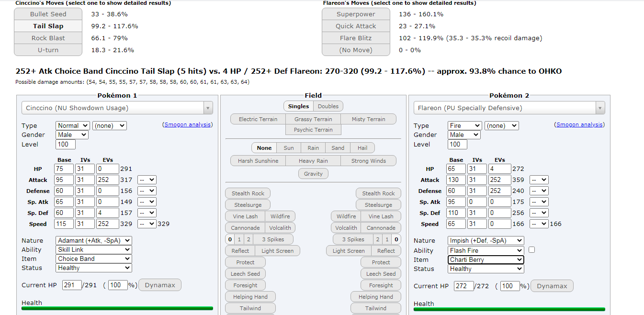Open Flareon's Smogon analysis link
Viewport: 644px width, 315px height.
(580, 124)
